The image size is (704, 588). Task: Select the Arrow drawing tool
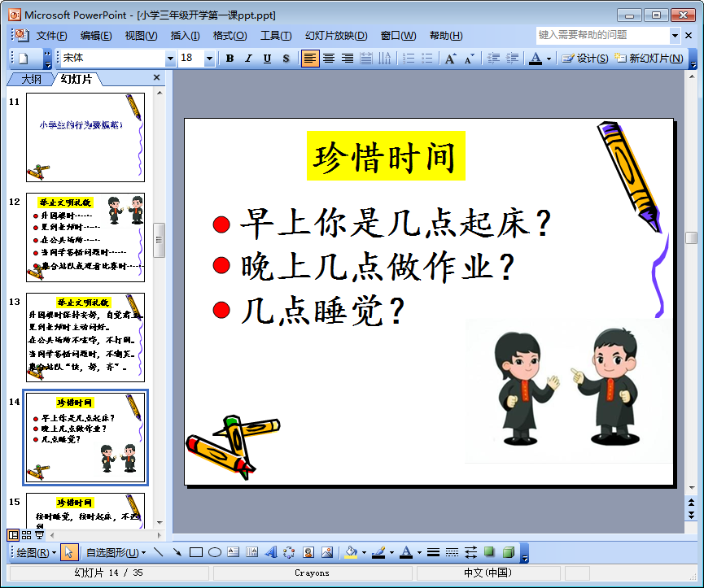pyautogui.click(x=177, y=552)
